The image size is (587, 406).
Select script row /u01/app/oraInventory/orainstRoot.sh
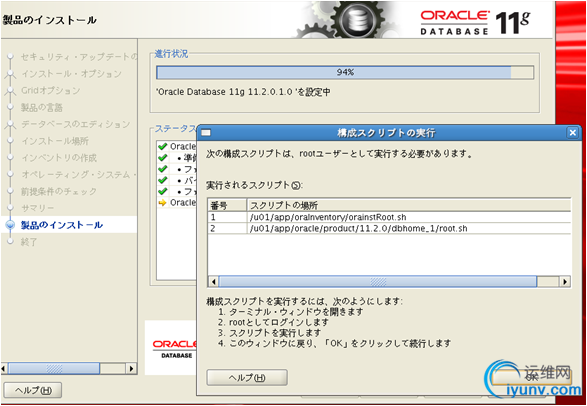click(x=389, y=217)
